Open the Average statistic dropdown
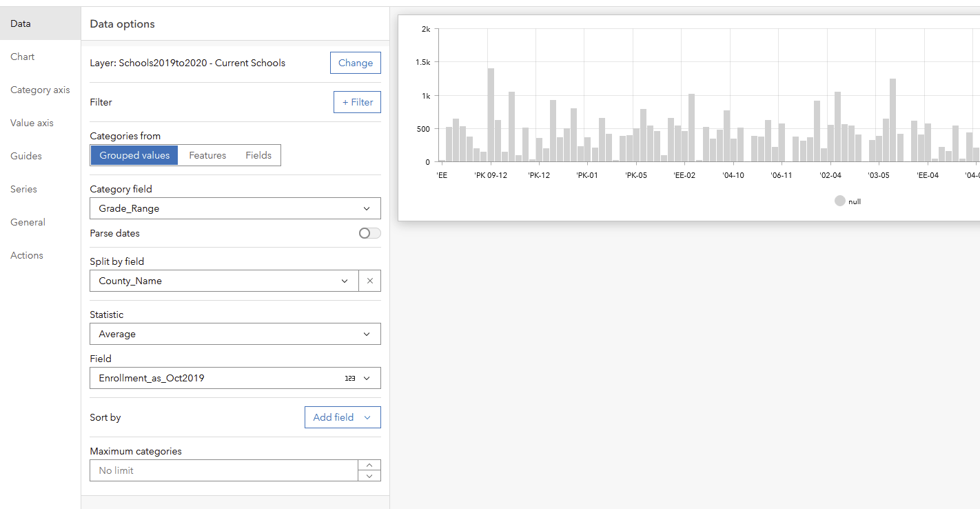The image size is (980, 509). tap(235, 334)
